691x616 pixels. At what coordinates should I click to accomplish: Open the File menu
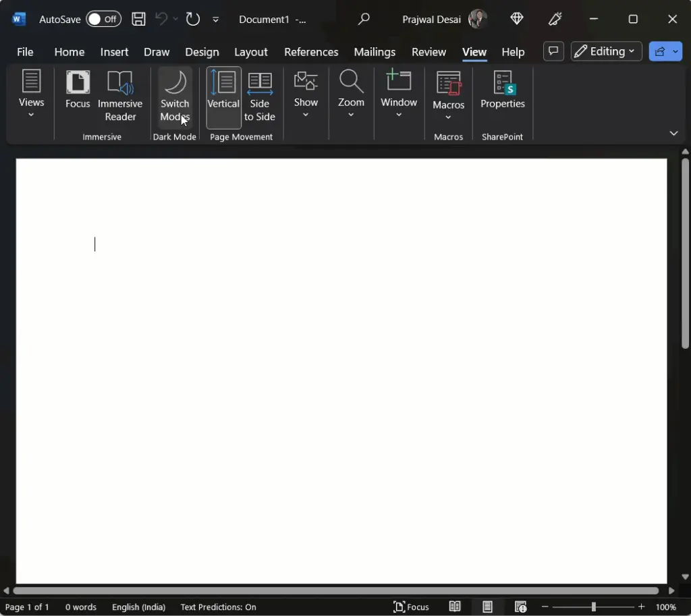click(x=25, y=52)
